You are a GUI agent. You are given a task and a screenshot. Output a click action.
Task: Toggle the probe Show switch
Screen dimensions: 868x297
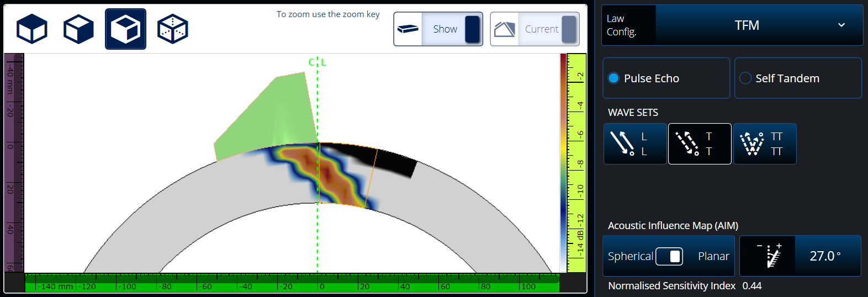[472, 29]
